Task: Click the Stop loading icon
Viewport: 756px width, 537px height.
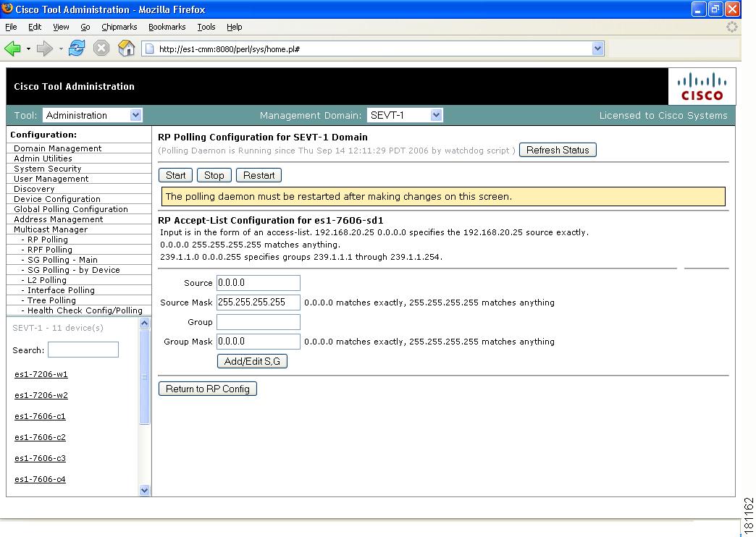Action: 101,48
